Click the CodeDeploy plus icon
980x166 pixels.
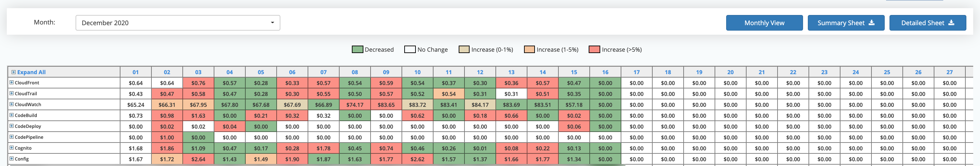(x=12, y=126)
